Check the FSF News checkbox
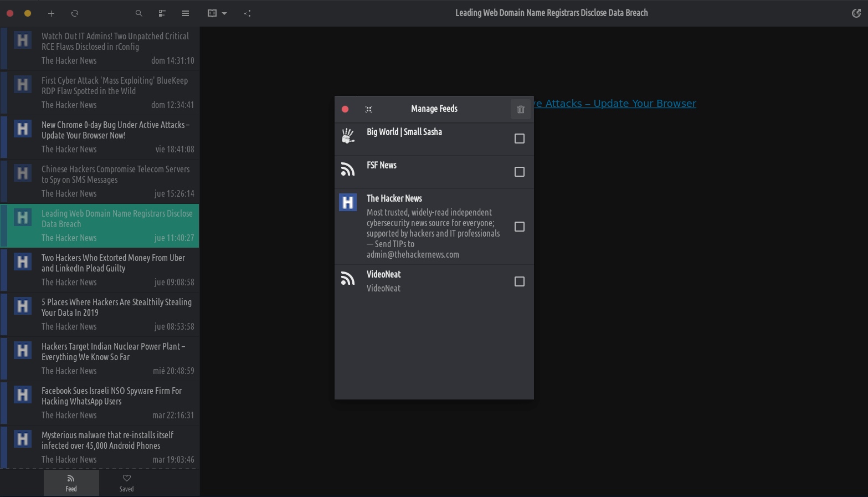868x497 pixels. click(520, 172)
